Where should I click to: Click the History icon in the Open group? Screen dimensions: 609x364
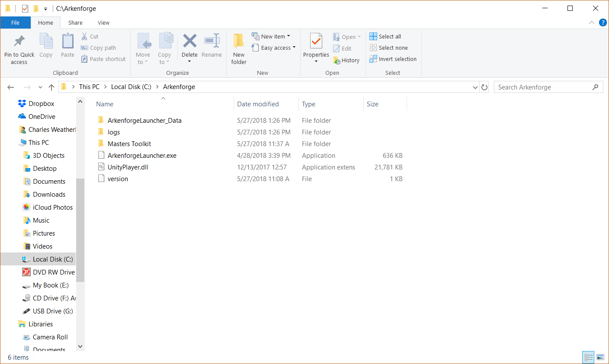point(337,61)
